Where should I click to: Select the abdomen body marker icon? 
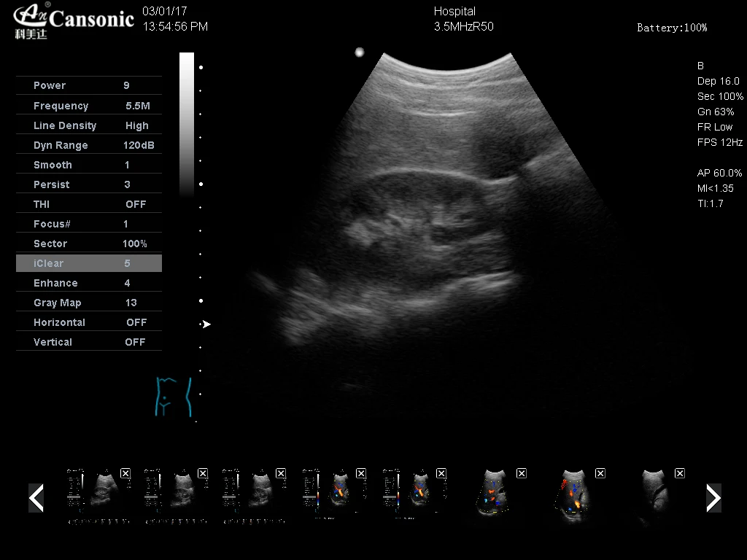tap(174, 397)
